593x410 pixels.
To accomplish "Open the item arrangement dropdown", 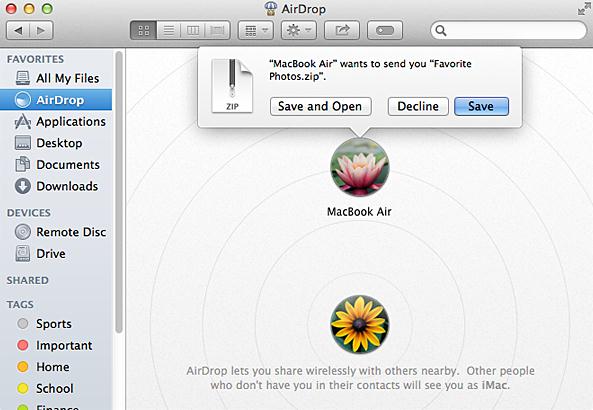I will (256, 30).
